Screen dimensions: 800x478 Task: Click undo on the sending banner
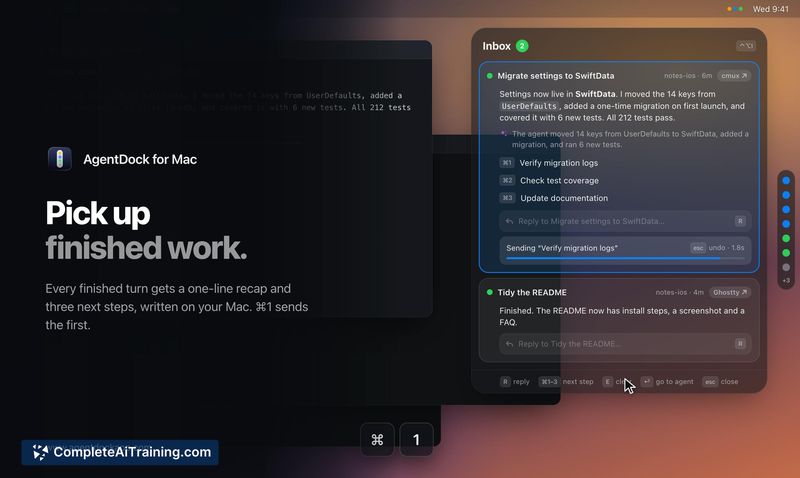point(717,247)
